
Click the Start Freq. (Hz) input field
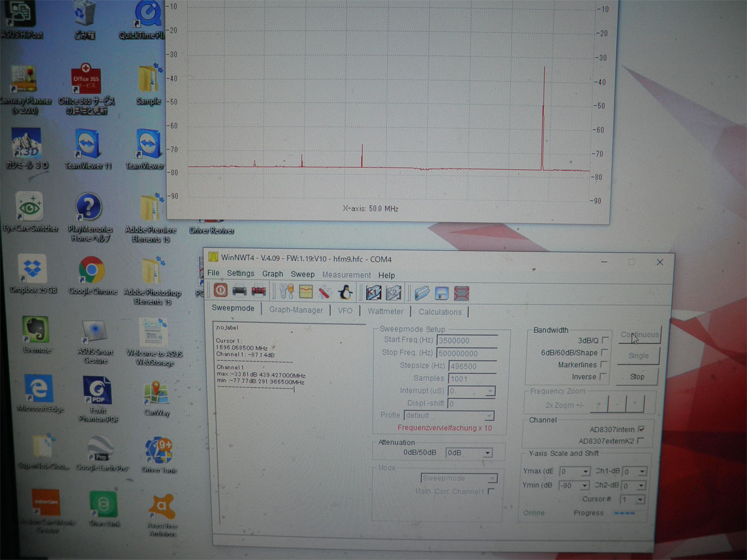point(467,340)
